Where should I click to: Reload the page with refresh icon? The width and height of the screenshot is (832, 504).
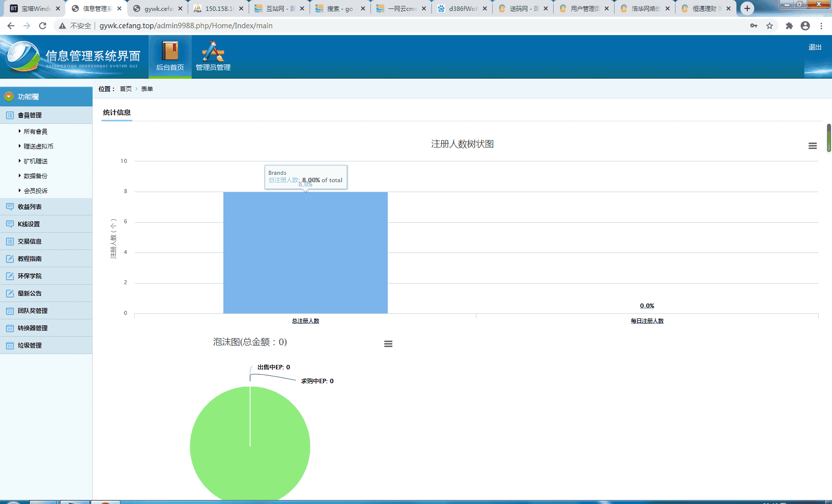tap(43, 26)
